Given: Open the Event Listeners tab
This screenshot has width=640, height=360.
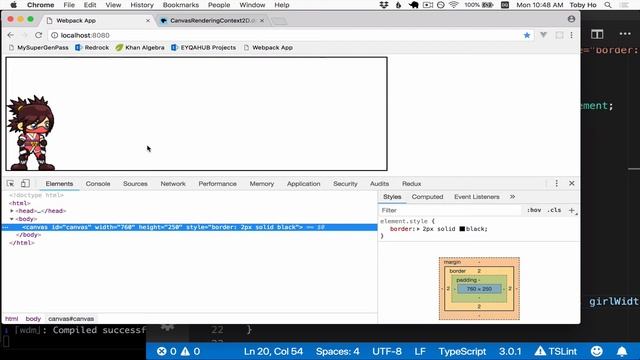Looking at the screenshot, I should (477, 197).
